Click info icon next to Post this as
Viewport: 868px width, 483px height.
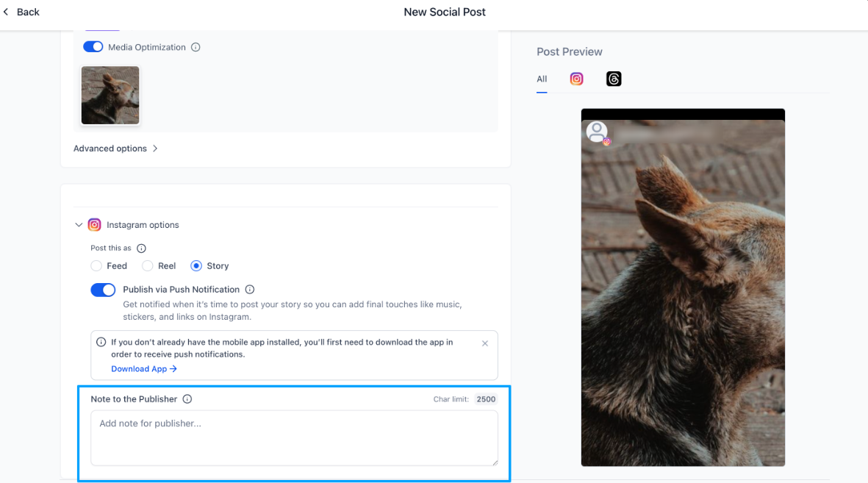142,248
